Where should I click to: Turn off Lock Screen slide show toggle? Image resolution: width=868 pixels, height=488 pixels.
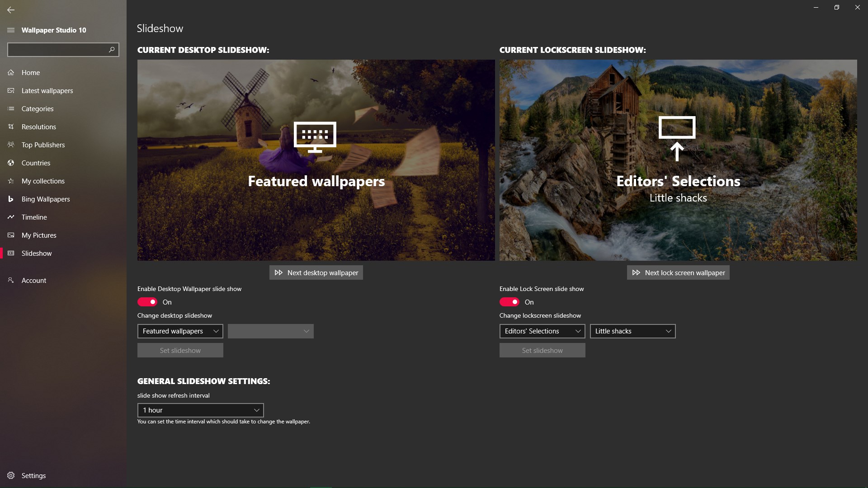[x=509, y=302]
